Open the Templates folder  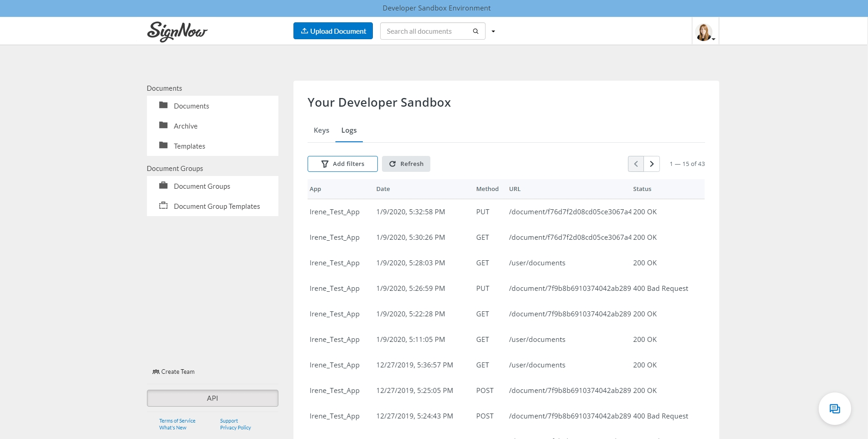(x=213, y=146)
